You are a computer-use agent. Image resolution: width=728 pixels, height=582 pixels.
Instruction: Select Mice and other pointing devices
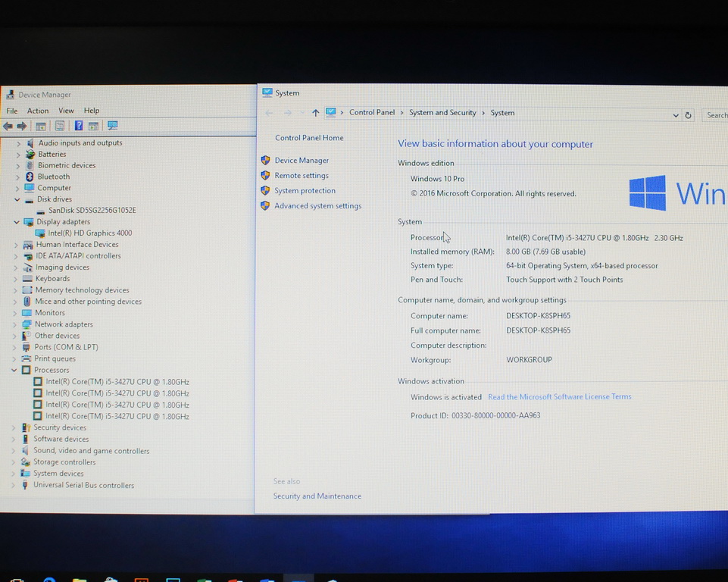88,302
